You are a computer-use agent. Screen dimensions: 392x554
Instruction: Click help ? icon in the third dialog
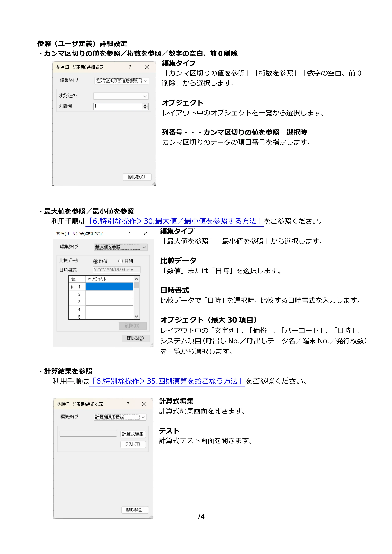(128, 404)
